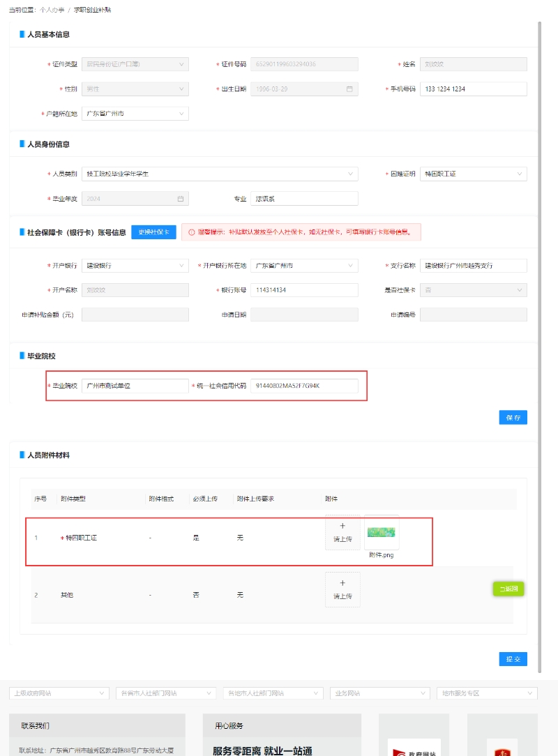558x756 pixels.
Task: Click the 统一社会信用代码 input field
Action: [304, 386]
